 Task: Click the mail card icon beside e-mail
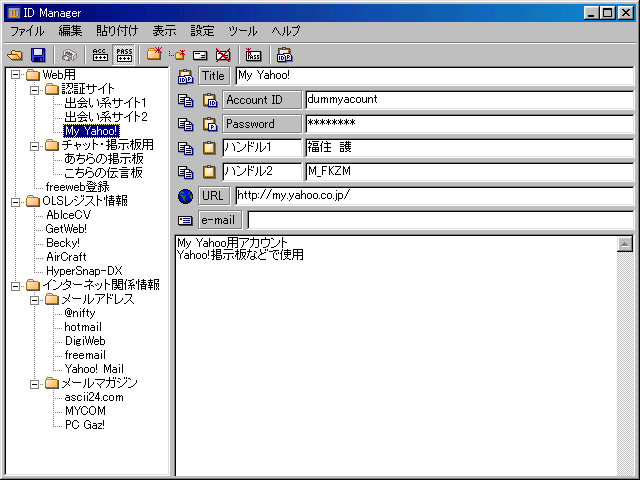[x=185, y=220]
